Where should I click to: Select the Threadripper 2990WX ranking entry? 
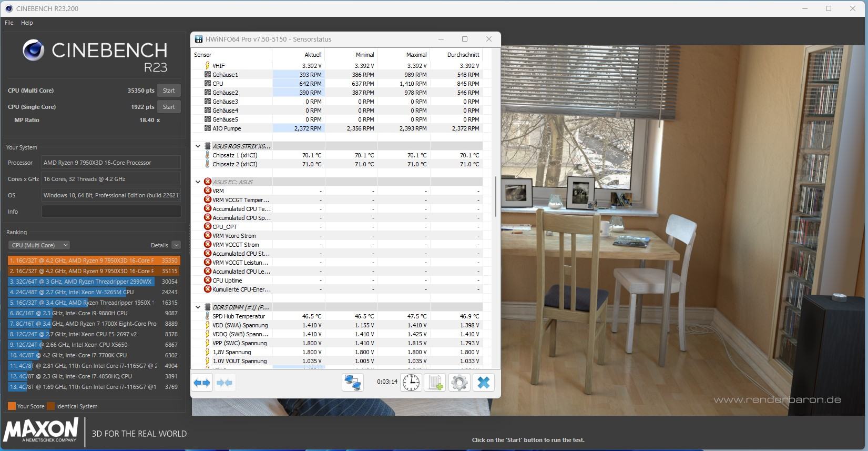pyautogui.click(x=94, y=282)
